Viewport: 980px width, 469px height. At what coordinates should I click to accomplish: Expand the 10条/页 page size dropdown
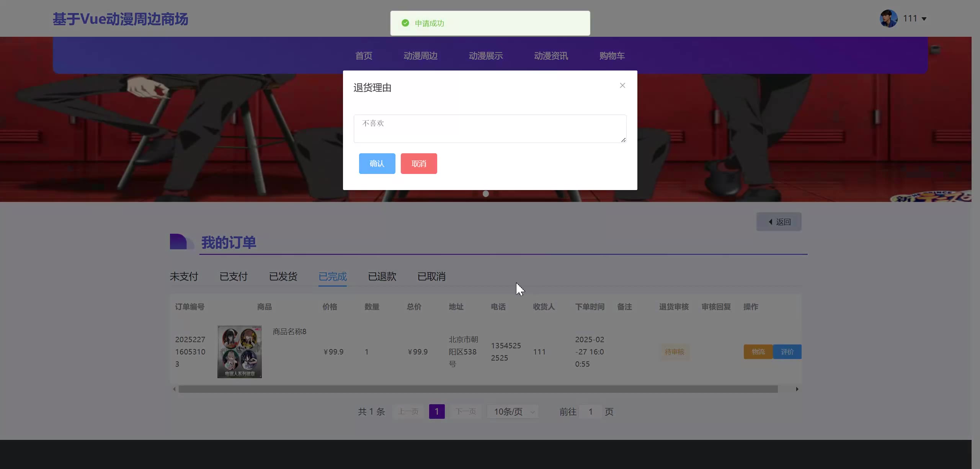(513, 412)
